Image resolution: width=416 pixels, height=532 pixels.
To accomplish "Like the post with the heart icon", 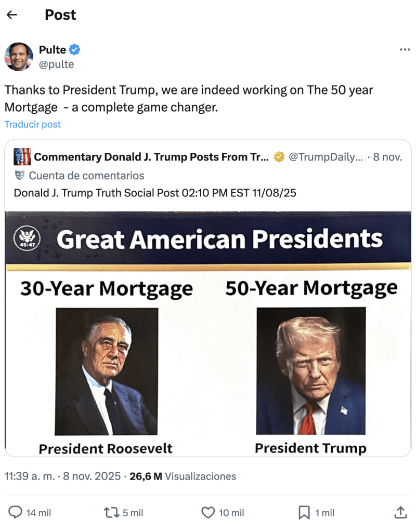I will [x=207, y=513].
